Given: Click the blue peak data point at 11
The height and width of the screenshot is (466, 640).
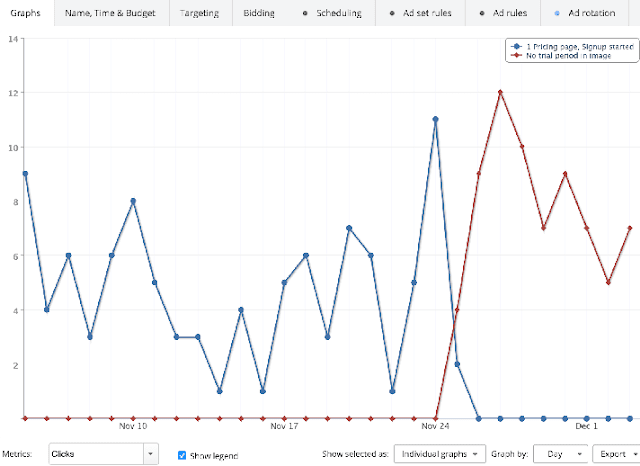Looking at the screenshot, I should point(436,119).
